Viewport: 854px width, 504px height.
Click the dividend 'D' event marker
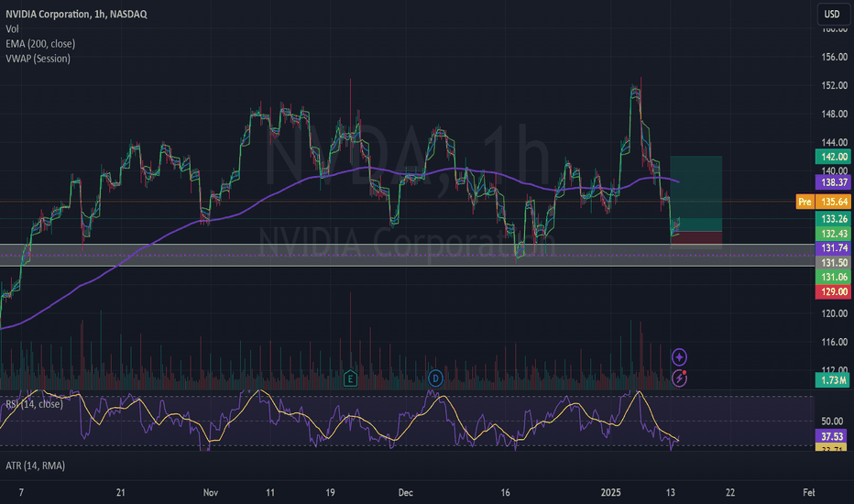click(435, 378)
